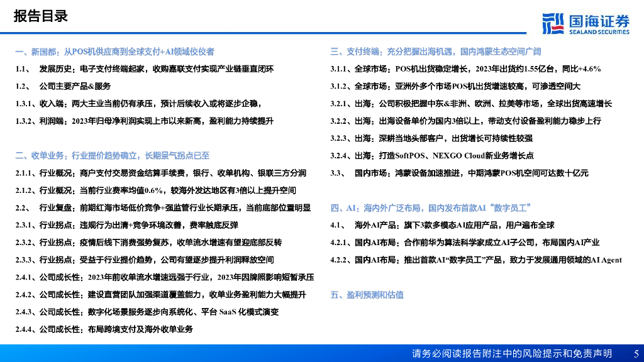This screenshot has width=644, height=362.
Task: Select entry 3.1.1 全球市场 POS机出货稳定增长
Action: 465,69
